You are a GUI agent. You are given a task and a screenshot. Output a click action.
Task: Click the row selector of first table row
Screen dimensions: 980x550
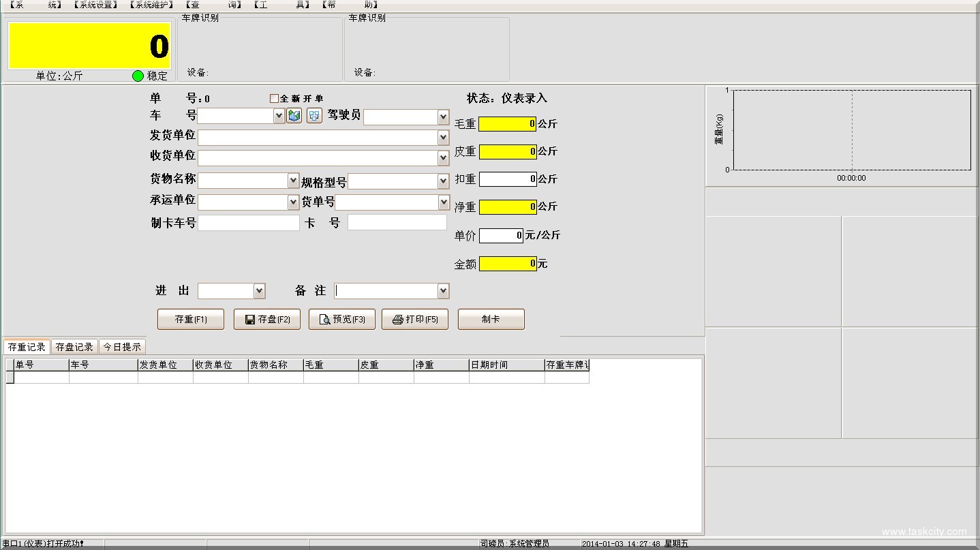10,378
